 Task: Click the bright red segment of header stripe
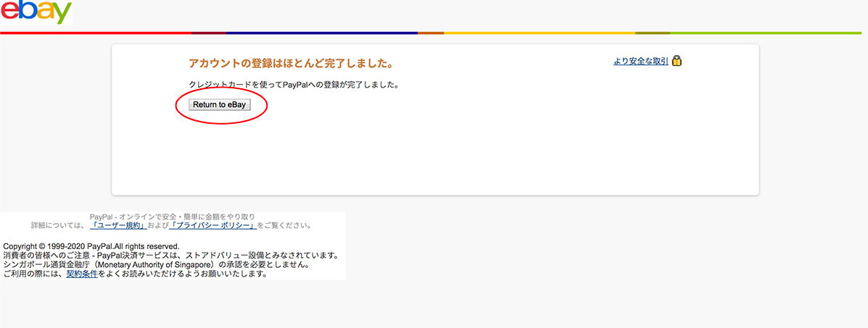click(96, 33)
